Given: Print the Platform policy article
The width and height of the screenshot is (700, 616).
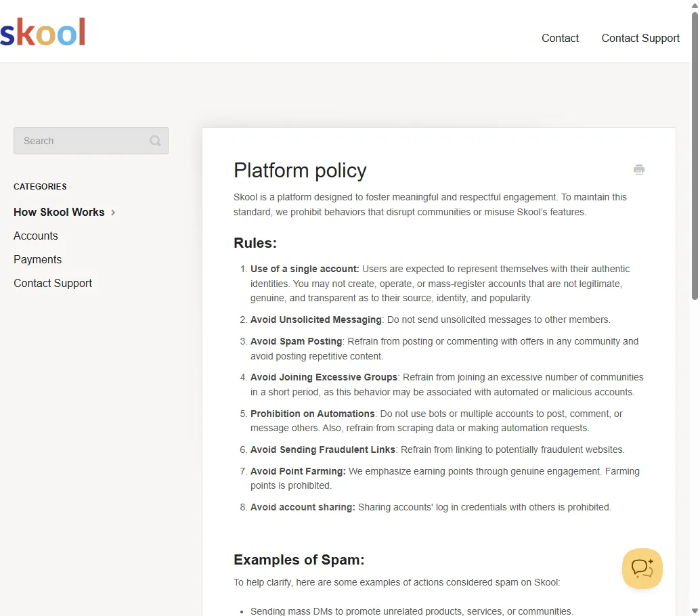Looking at the screenshot, I should tap(638, 169).
